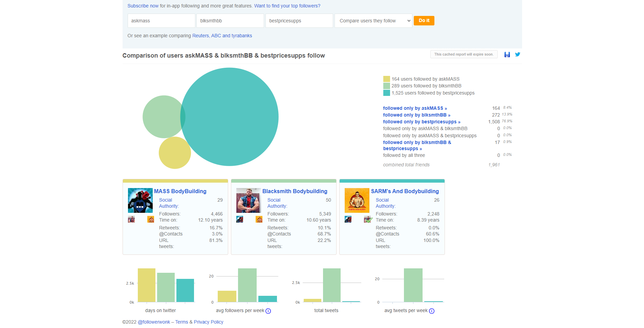Click Social Authority link in Blacksmith Bodybuilding card
The width and height of the screenshot is (644, 328).
277,203
